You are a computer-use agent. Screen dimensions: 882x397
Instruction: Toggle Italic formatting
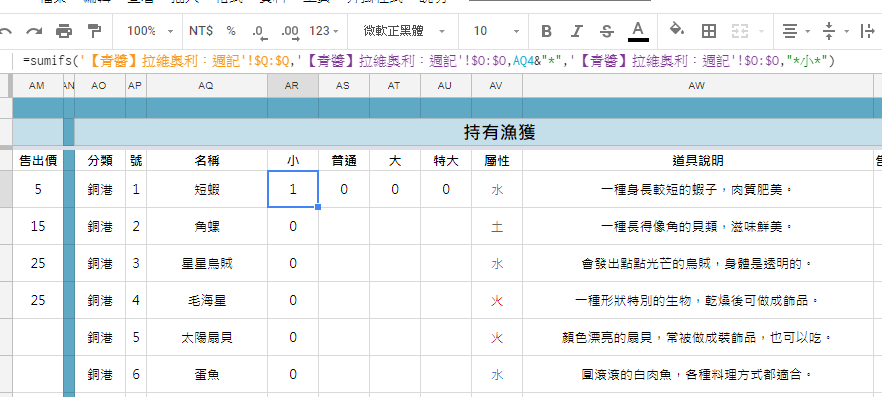point(576,31)
